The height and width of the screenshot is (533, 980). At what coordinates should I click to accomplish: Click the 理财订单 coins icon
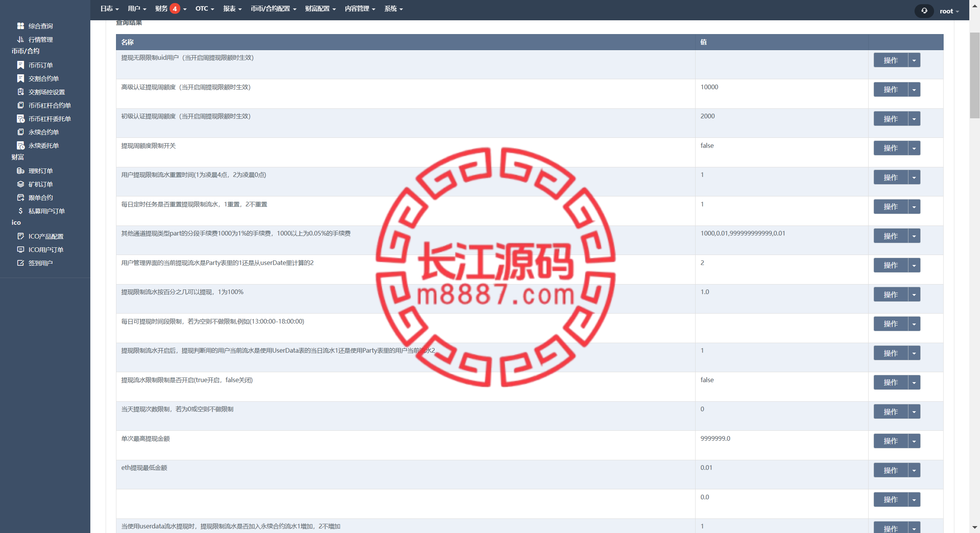coord(21,171)
